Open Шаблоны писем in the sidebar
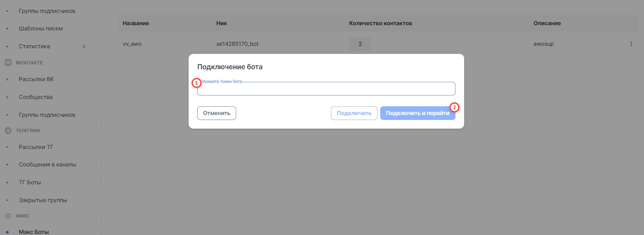Screen dimensions: 644x235 41,28
